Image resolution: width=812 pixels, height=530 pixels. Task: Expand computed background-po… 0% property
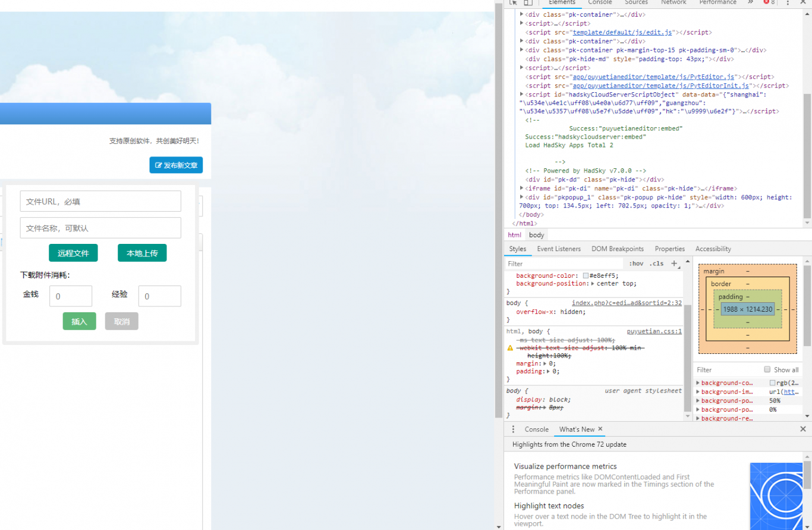(698, 409)
